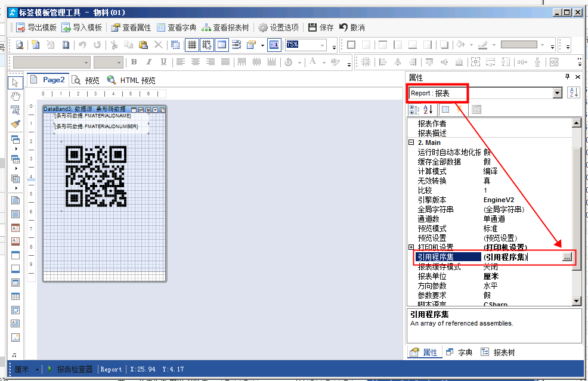
Task: Click the cut scissors icon
Action: (114, 45)
